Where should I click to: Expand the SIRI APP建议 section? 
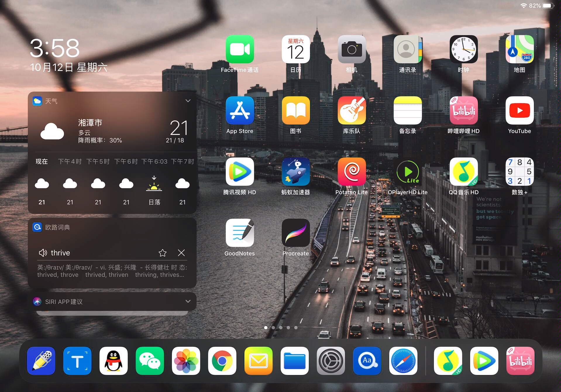point(188,301)
